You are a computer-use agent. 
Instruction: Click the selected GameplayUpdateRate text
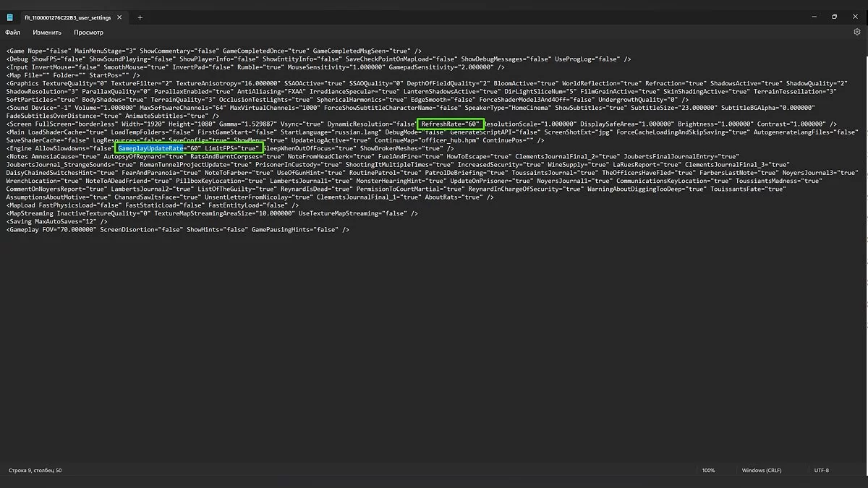point(150,148)
